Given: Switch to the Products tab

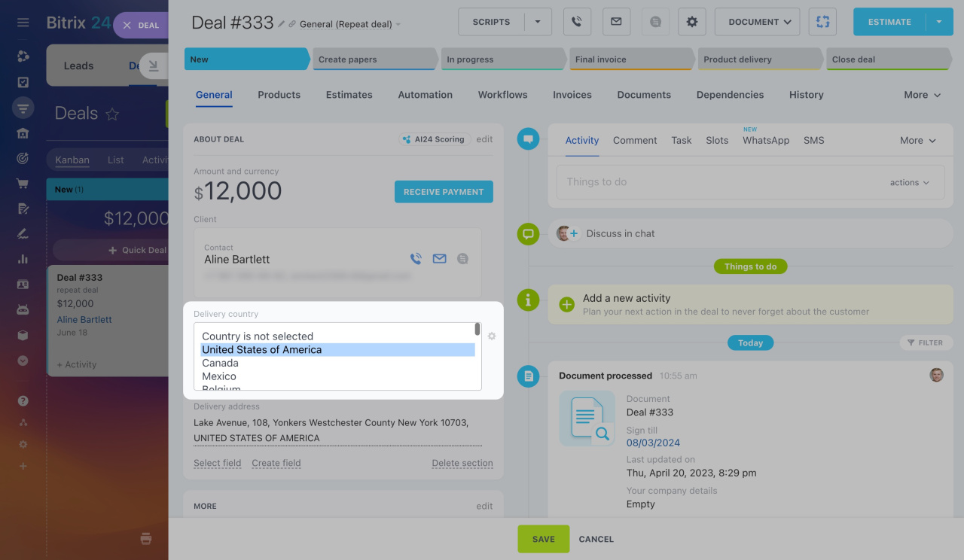Looking at the screenshot, I should coord(279,95).
